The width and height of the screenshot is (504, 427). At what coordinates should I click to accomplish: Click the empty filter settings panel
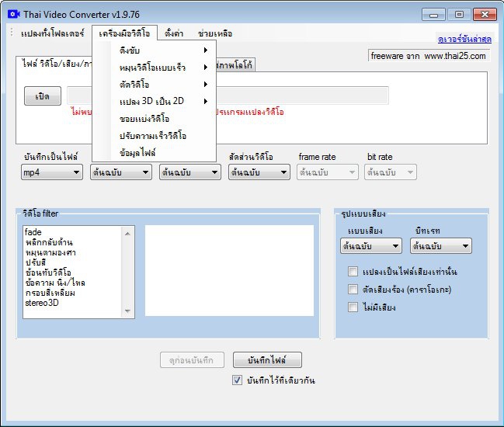pyautogui.click(x=230, y=270)
